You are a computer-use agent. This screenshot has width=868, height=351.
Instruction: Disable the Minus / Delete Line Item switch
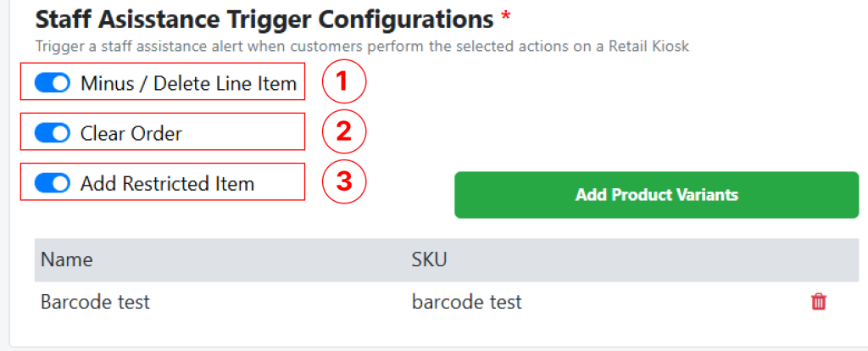(x=53, y=83)
